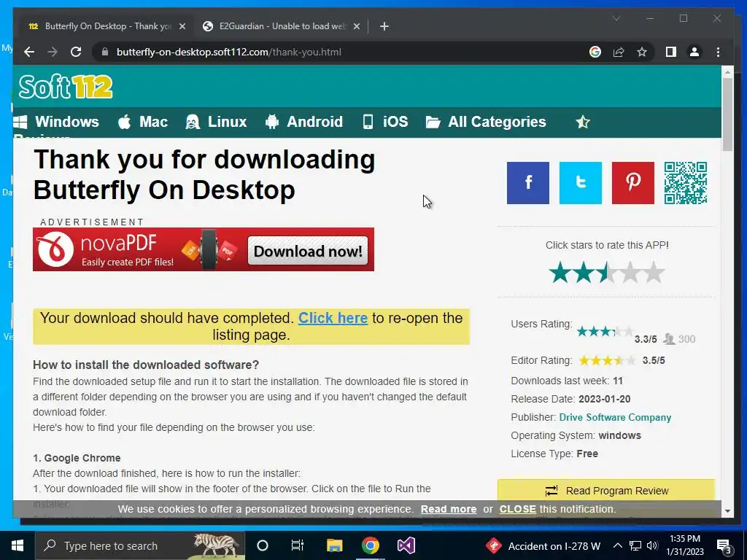The width and height of the screenshot is (747, 560).
Task: Open Windows Start menu
Action: (18, 545)
